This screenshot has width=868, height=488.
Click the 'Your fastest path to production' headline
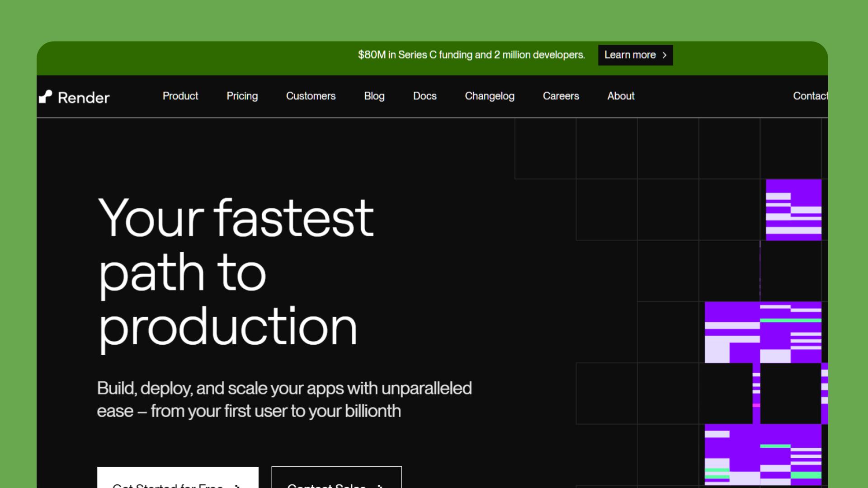(x=235, y=272)
